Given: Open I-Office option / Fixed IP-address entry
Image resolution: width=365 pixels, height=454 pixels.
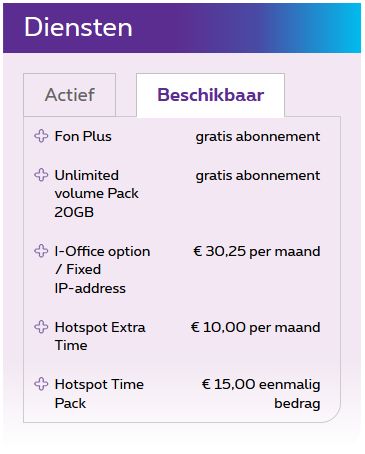Looking at the screenshot, I should tap(102, 270).
